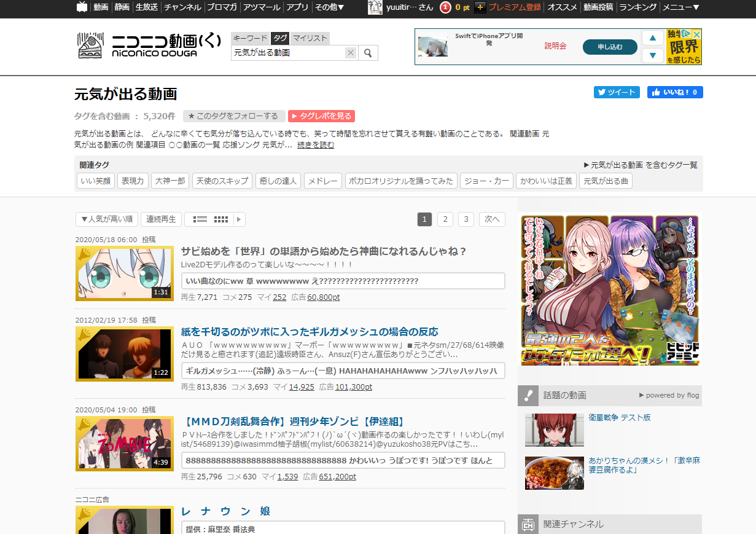Click the タグレポを見る button
This screenshot has height=534, width=756.
coord(321,116)
